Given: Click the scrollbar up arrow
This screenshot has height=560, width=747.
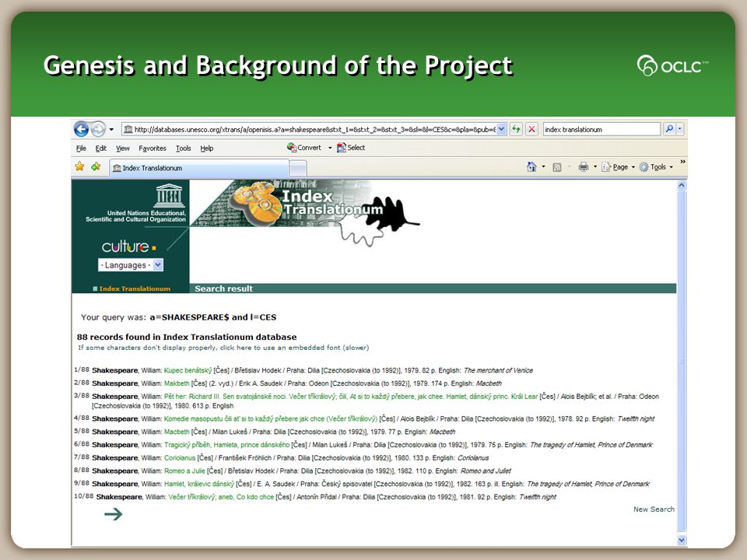Looking at the screenshot, I should click(682, 185).
